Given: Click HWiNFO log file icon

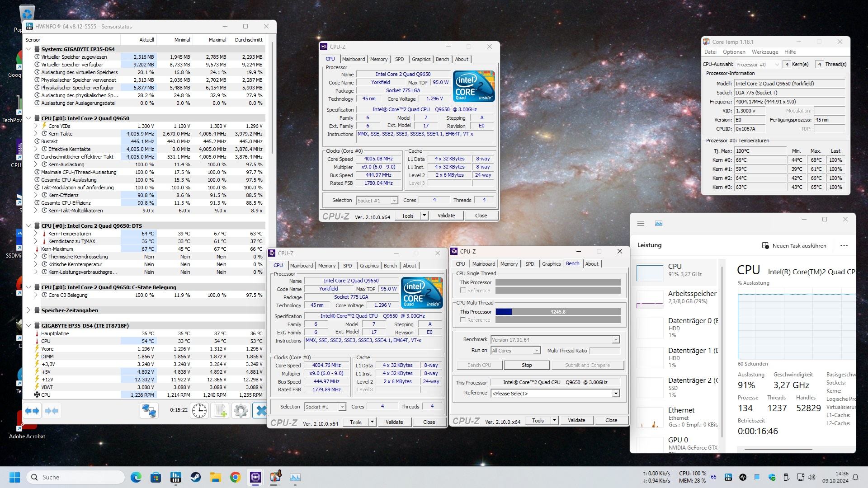Looking at the screenshot, I should point(220,411).
